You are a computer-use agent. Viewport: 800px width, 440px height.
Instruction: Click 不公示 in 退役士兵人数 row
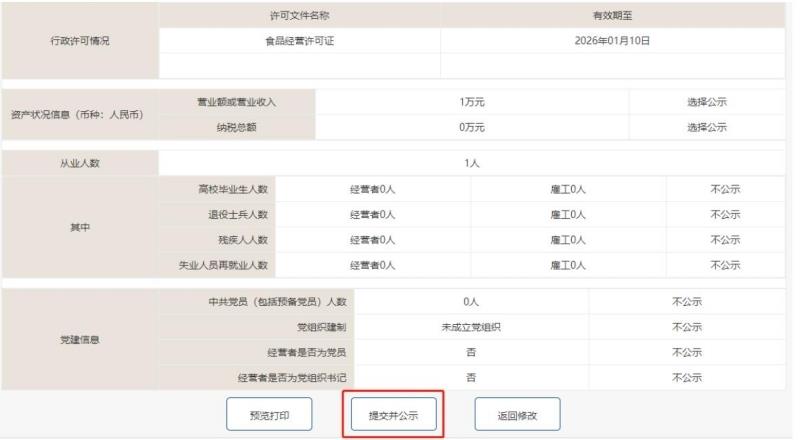click(725, 214)
